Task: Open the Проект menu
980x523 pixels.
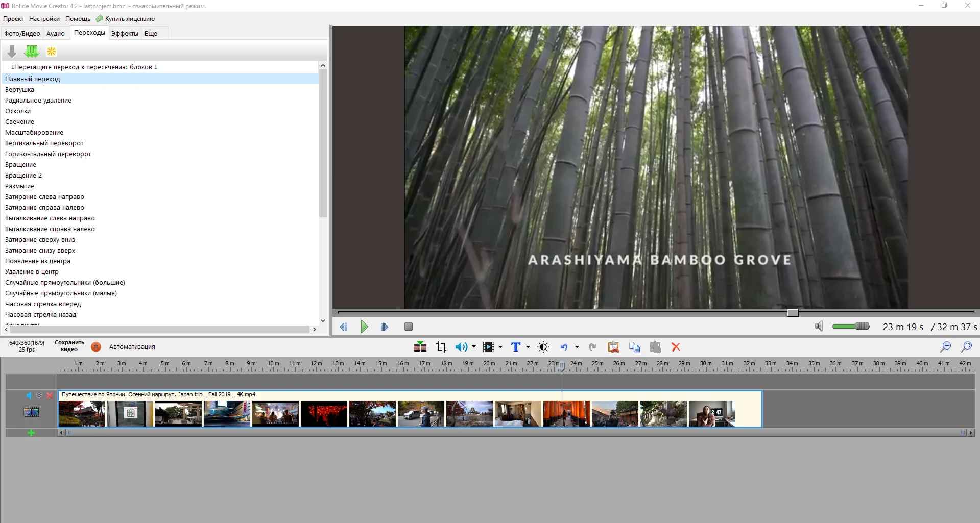Action: pyautogui.click(x=13, y=19)
